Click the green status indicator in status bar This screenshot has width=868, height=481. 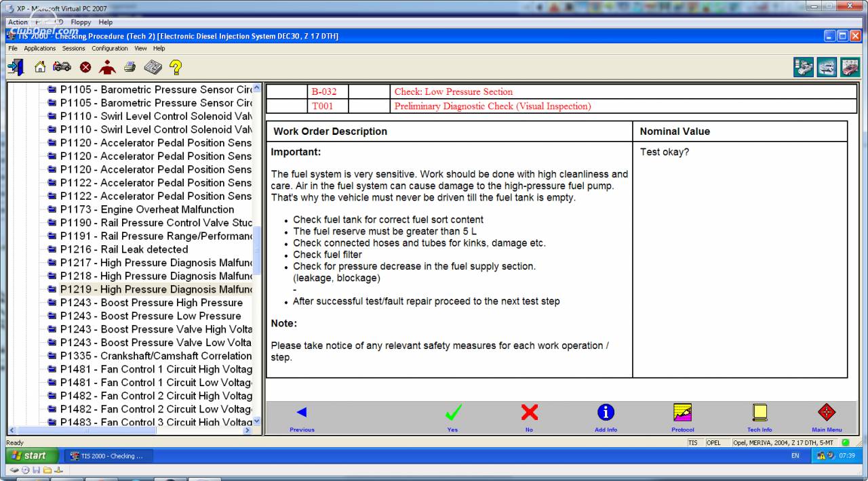click(845, 443)
